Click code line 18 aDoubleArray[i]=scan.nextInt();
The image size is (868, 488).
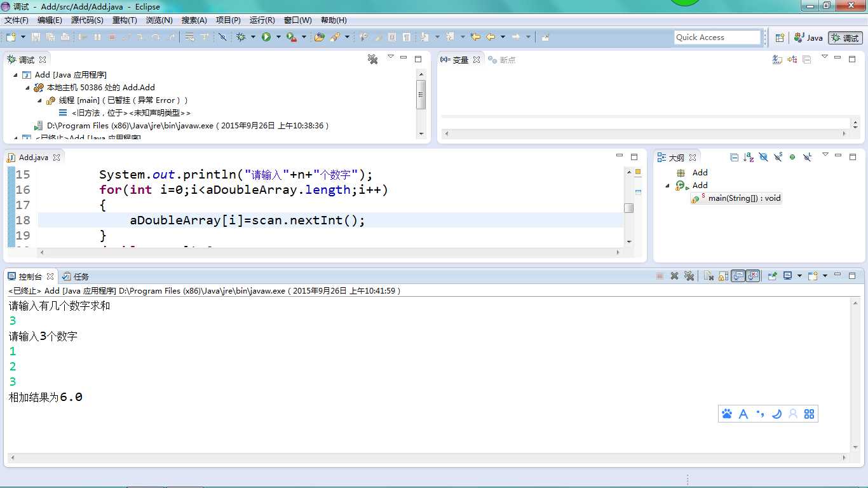point(248,220)
